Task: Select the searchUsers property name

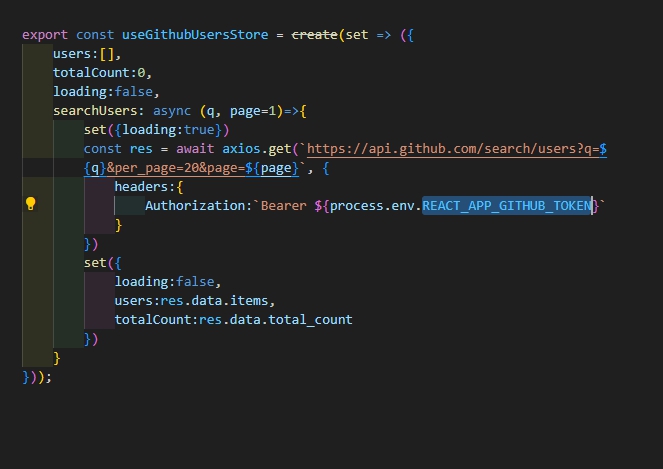Action: pos(95,111)
